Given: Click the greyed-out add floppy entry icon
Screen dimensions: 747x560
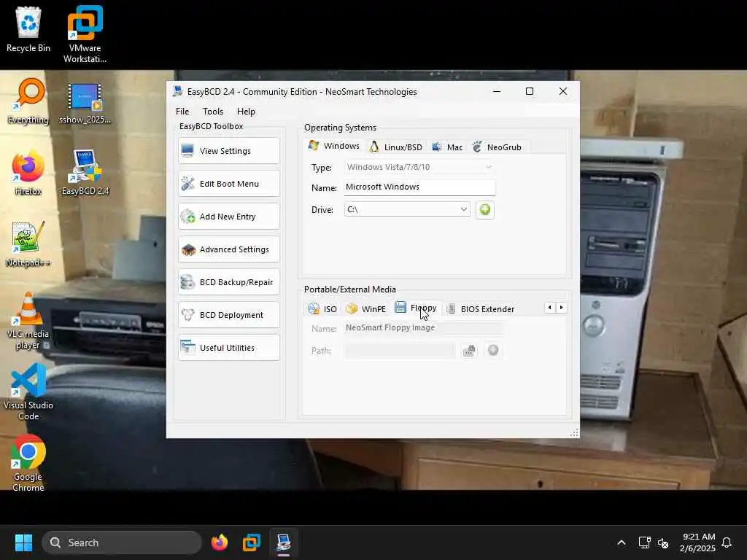Looking at the screenshot, I should pos(493,351).
